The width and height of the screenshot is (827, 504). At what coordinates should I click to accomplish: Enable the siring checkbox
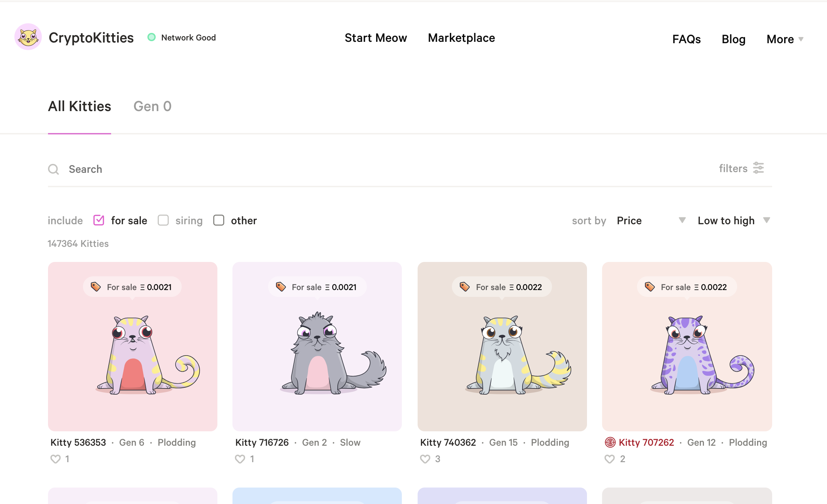pos(163,220)
